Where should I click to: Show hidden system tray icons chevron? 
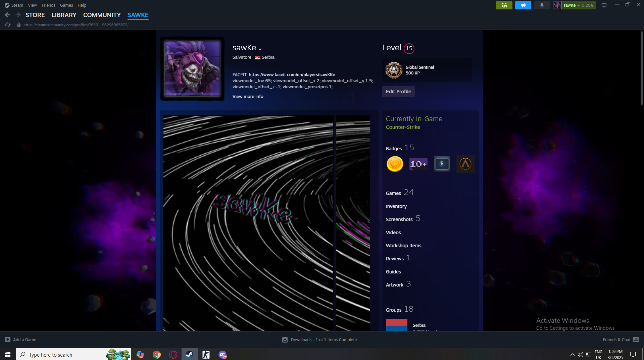572,355
